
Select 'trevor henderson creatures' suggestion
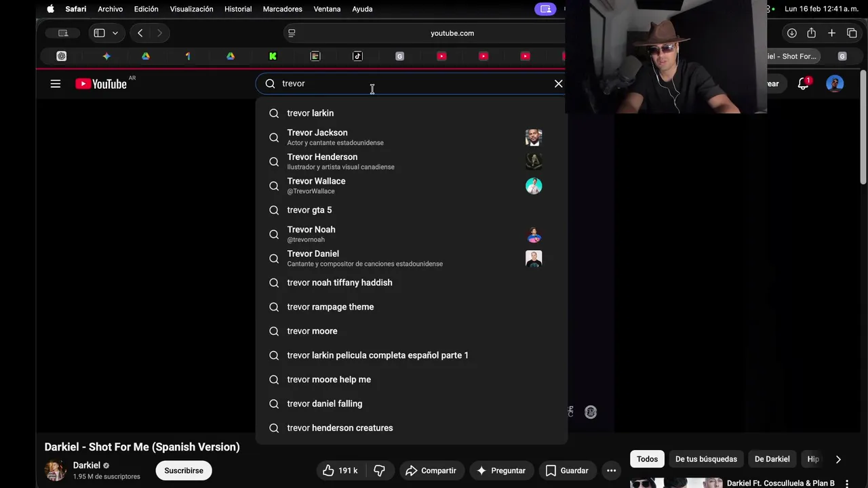[412, 428]
